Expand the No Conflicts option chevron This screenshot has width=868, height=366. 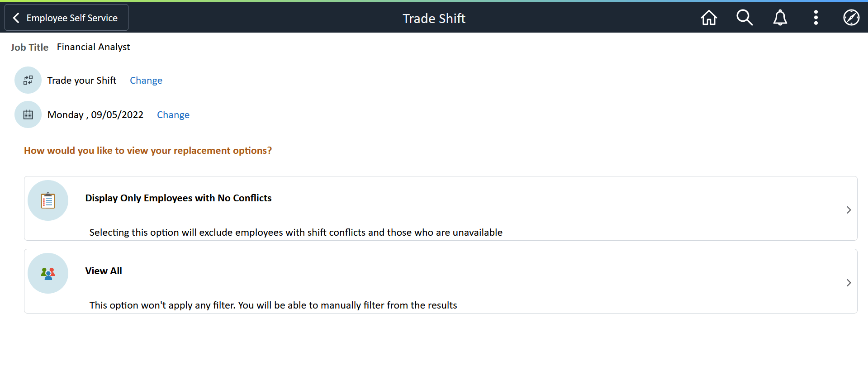point(848,209)
